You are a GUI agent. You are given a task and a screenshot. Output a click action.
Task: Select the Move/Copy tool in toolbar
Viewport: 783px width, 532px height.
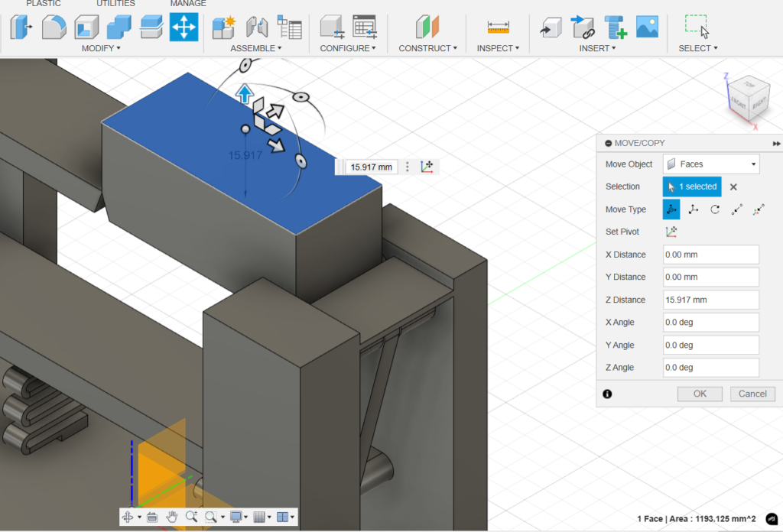(184, 28)
